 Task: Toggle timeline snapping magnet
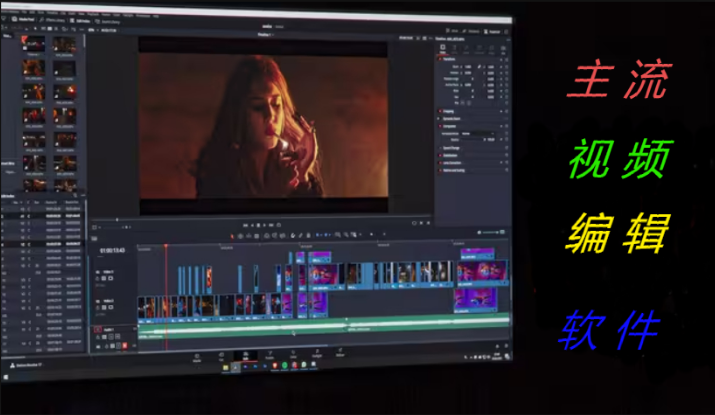pos(293,235)
